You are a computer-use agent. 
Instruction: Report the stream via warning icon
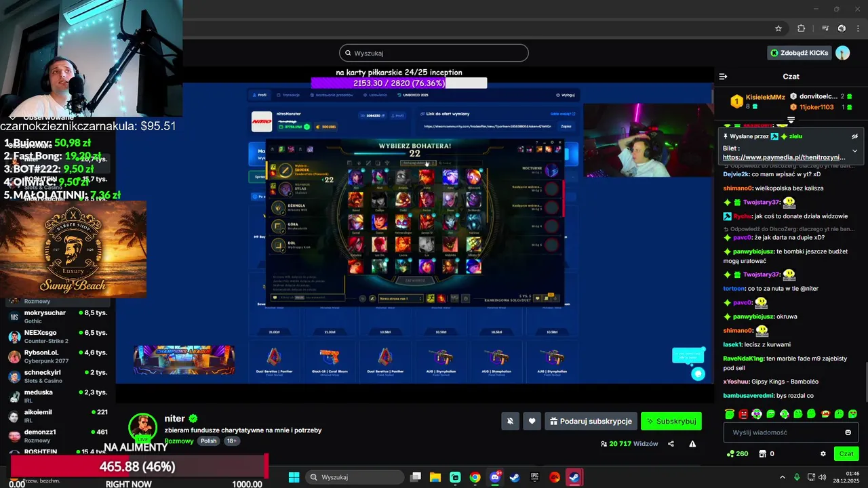(x=692, y=444)
